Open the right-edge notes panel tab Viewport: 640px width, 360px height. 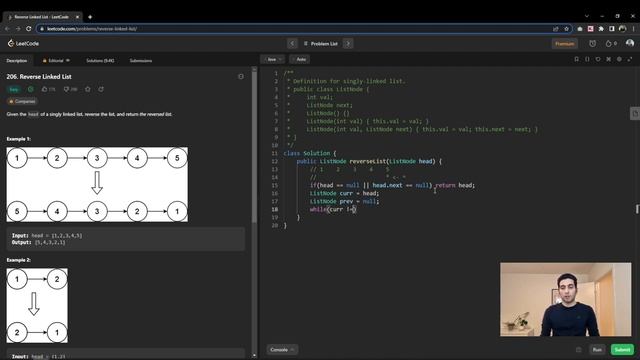coord(635,113)
